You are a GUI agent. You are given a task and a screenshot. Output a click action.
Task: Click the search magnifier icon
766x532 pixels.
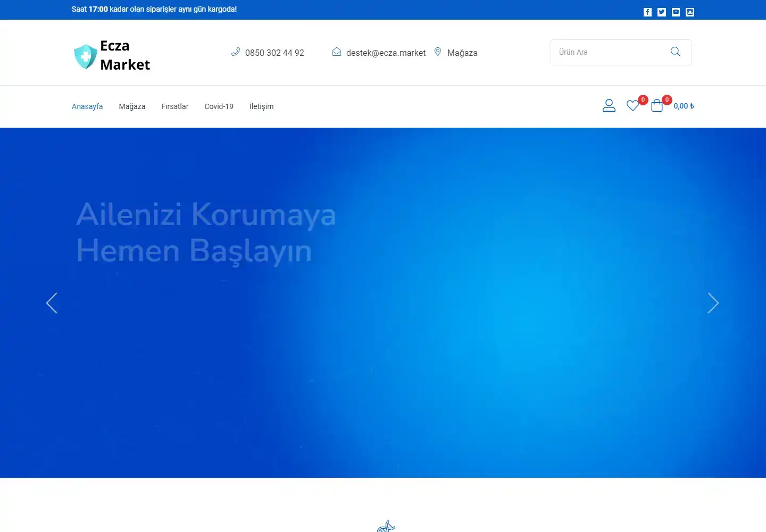pyautogui.click(x=676, y=52)
